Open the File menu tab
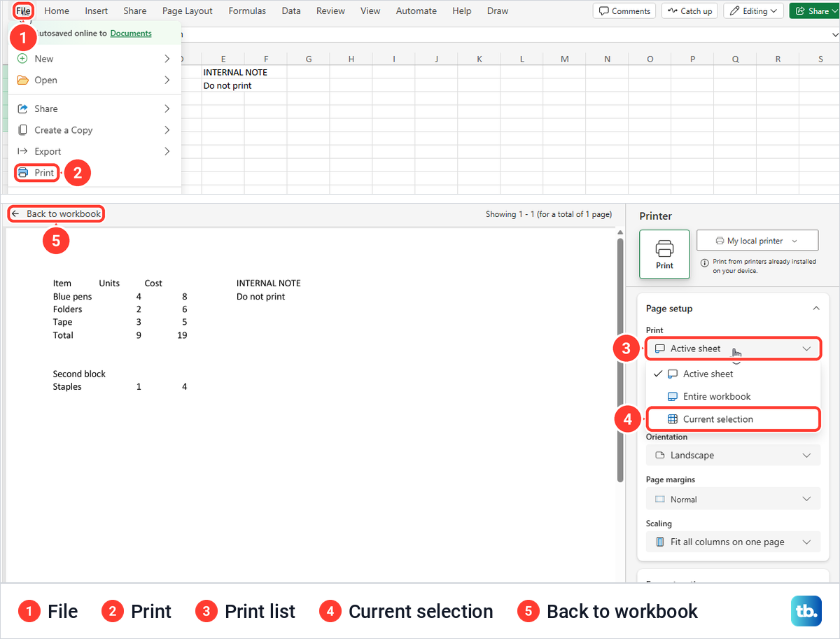The image size is (840, 639). point(24,11)
